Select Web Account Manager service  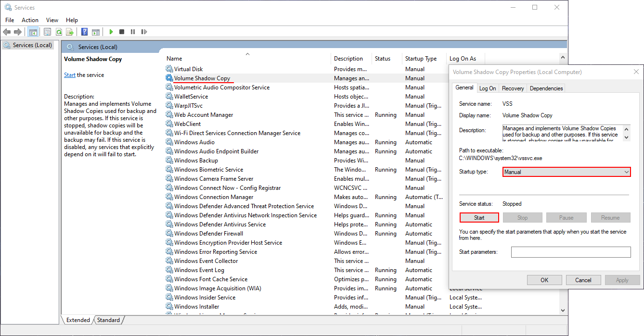click(x=306, y=114)
